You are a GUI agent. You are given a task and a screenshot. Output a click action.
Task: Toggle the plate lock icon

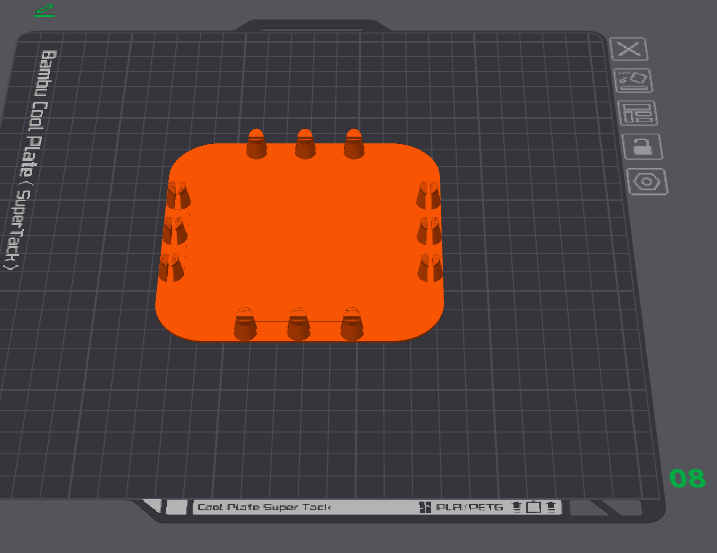[642, 147]
